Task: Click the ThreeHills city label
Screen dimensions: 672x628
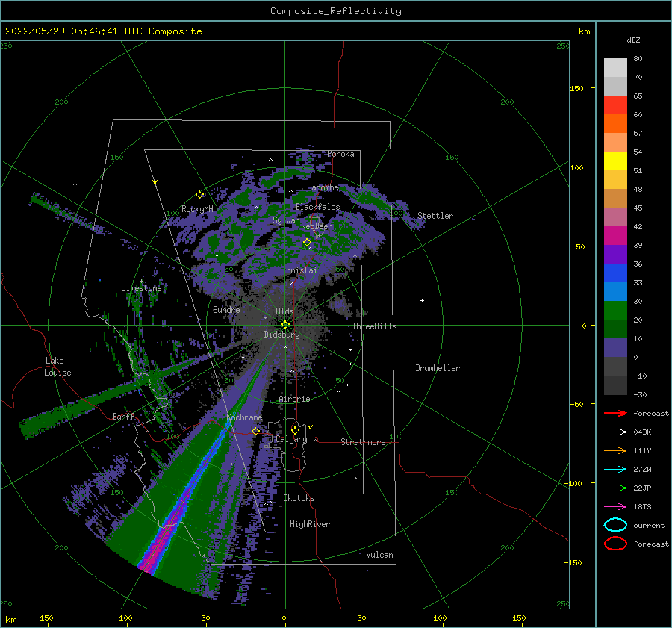Action: 374,326
